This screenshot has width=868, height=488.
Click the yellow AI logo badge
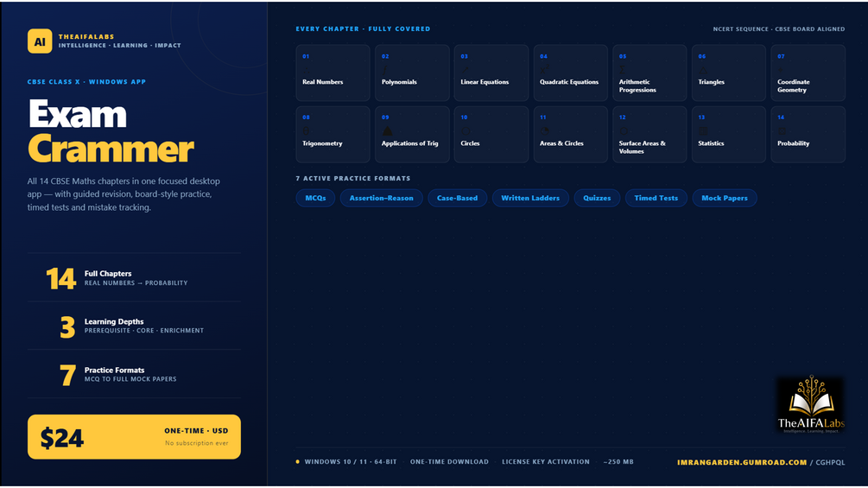coord(40,41)
